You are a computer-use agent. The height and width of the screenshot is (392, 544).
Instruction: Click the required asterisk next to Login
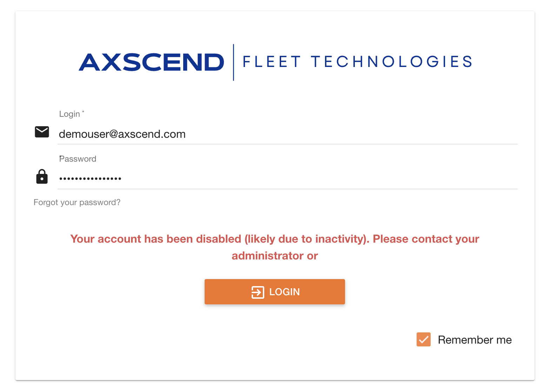[x=83, y=112]
